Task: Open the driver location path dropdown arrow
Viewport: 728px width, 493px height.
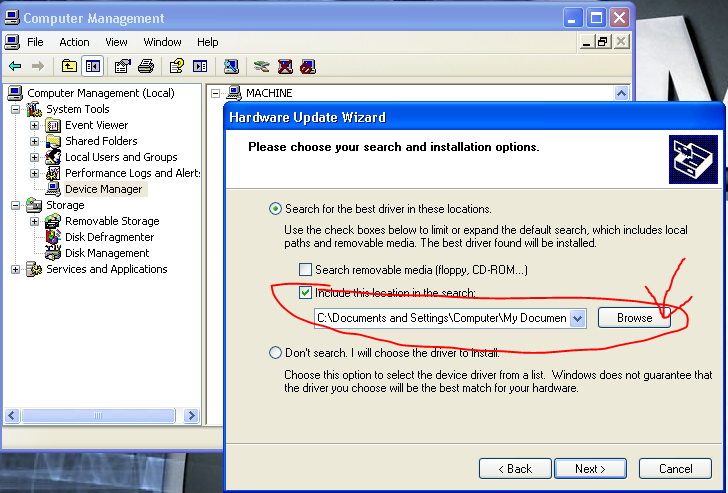Action: (x=578, y=318)
